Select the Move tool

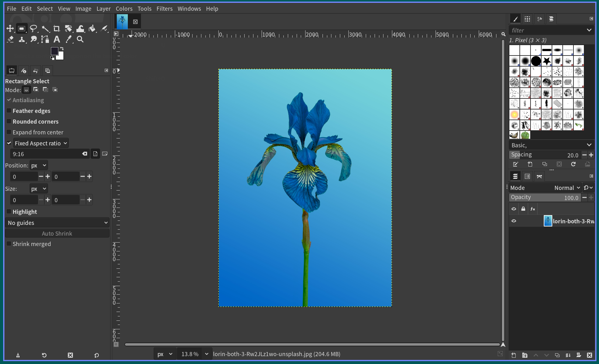pos(10,29)
